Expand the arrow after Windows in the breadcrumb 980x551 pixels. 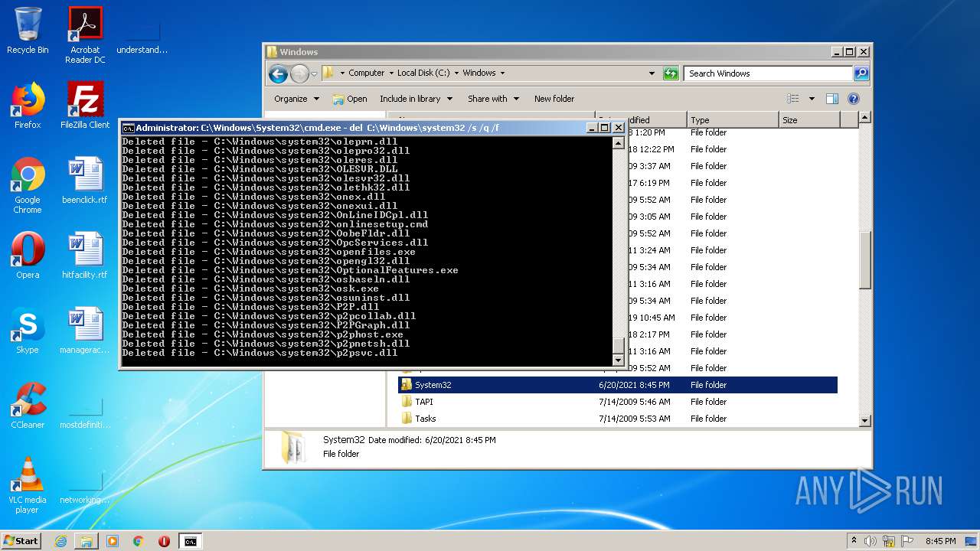click(x=502, y=73)
